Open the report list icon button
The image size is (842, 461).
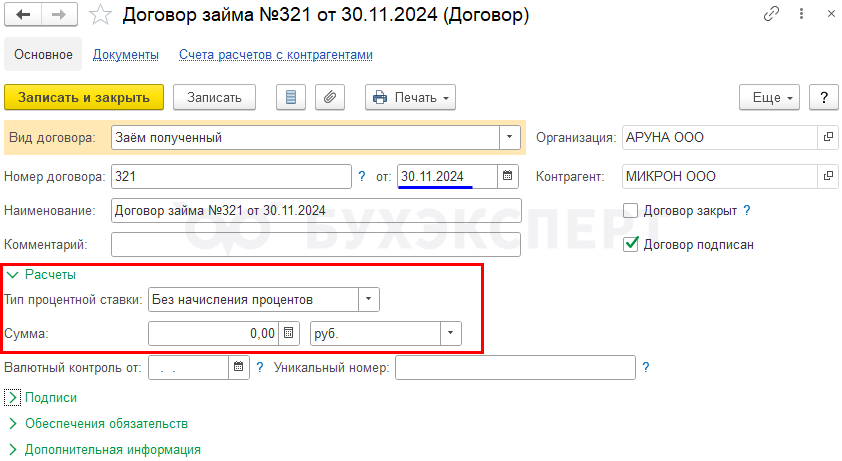pyautogui.click(x=291, y=97)
